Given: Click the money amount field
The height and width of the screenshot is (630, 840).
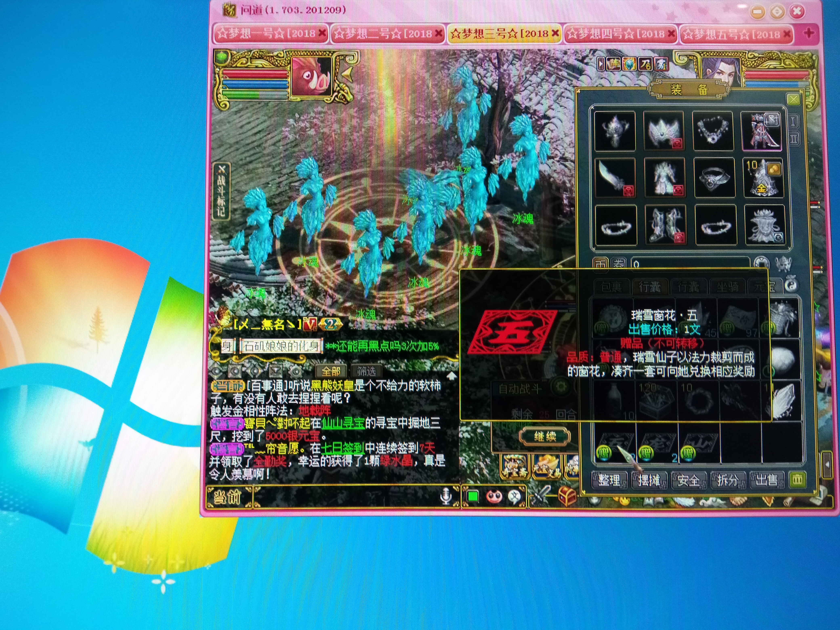Looking at the screenshot, I should pos(690,263).
